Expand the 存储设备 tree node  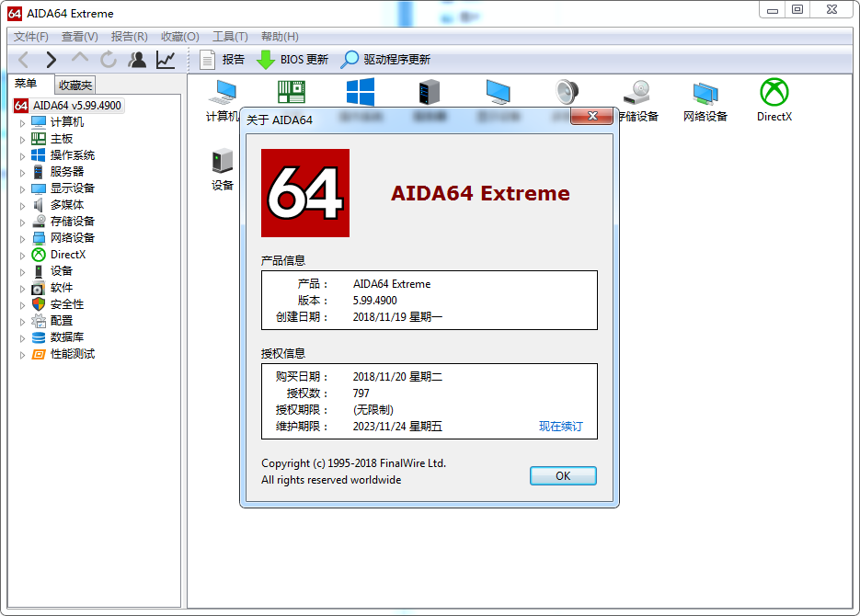point(22,222)
